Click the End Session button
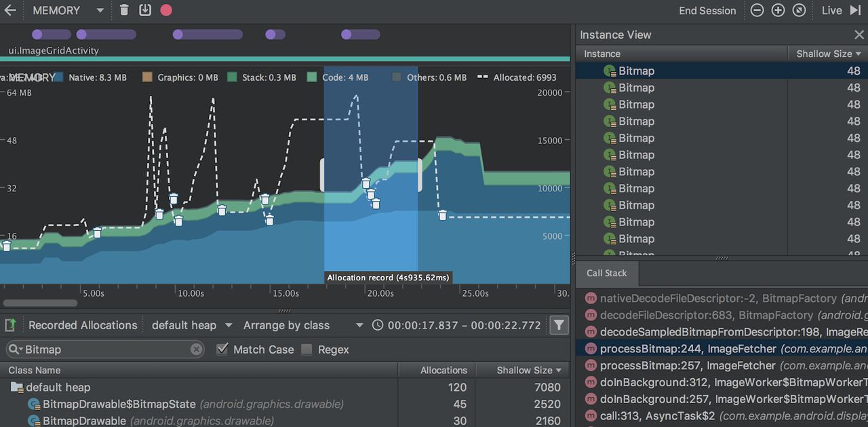The width and height of the screenshot is (868, 427). click(x=707, y=10)
